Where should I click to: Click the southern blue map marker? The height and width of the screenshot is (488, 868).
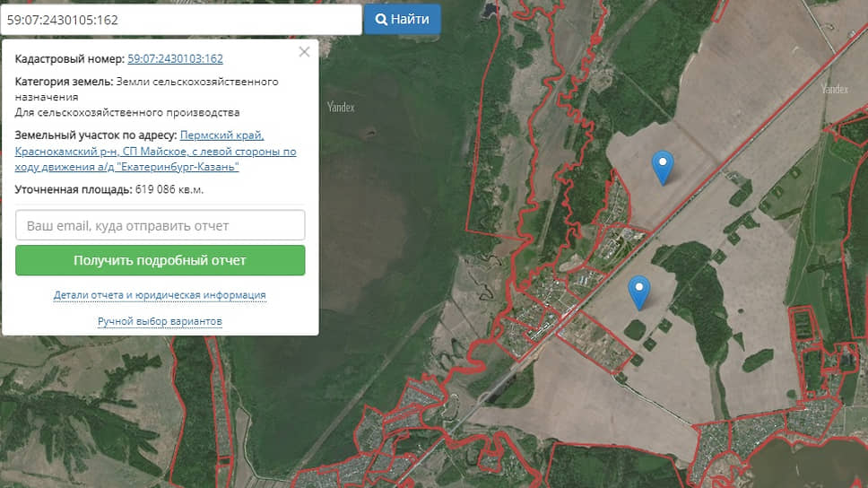click(x=638, y=292)
